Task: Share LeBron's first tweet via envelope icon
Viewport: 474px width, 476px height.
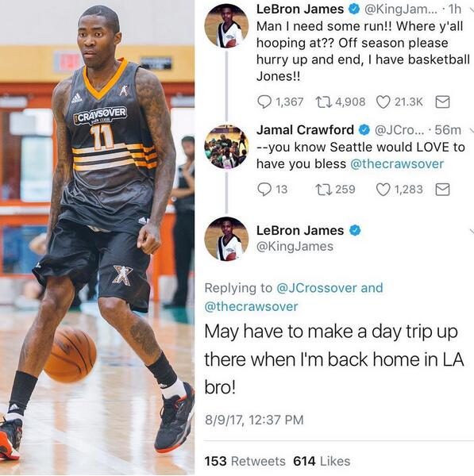Action: click(x=442, y=102)
